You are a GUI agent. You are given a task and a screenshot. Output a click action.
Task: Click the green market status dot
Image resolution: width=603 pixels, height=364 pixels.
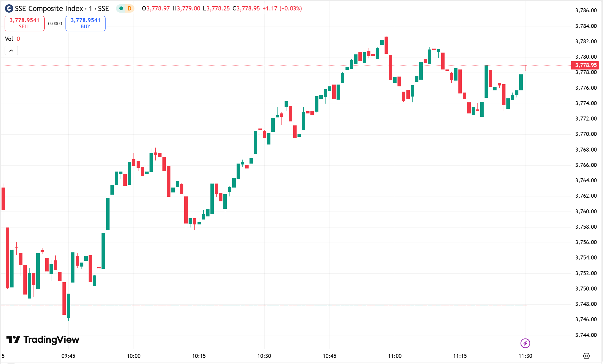121,9
